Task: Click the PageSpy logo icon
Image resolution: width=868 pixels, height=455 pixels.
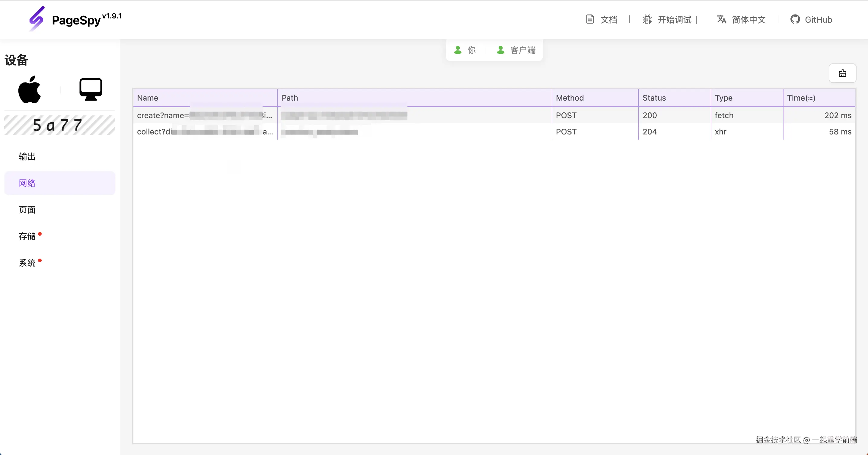Action: click(37, 19)
